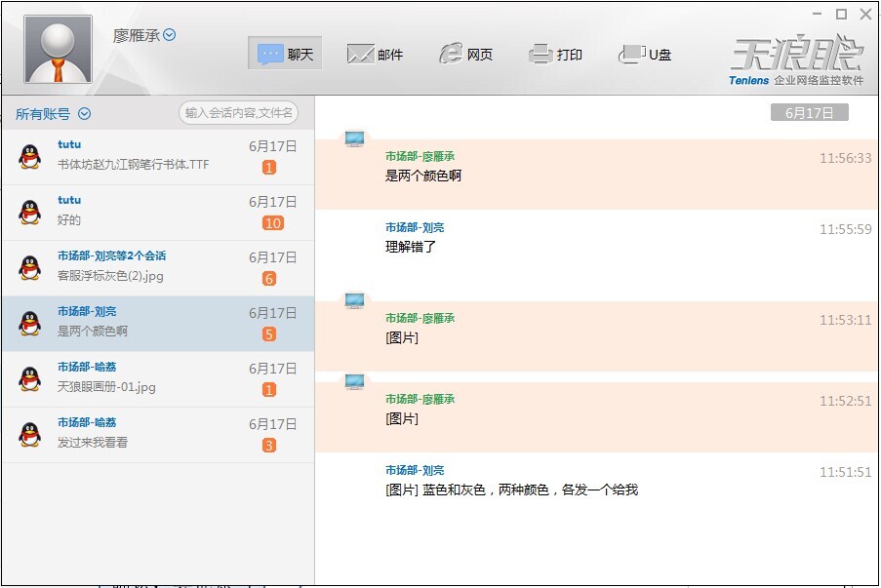This screenshot has height=588, width=881.
Task: Open the 聊天 chat tab
Action: [285, 54]
